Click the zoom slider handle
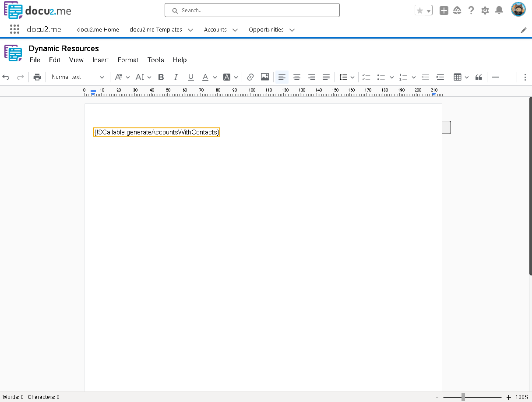This screenshot has width=532, height=402. (x=463, y=397)
